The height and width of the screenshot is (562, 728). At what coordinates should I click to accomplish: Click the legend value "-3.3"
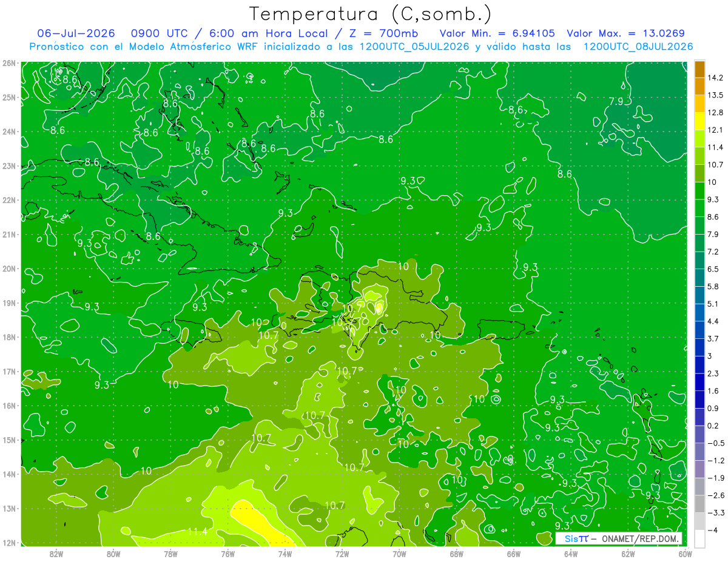715,513
